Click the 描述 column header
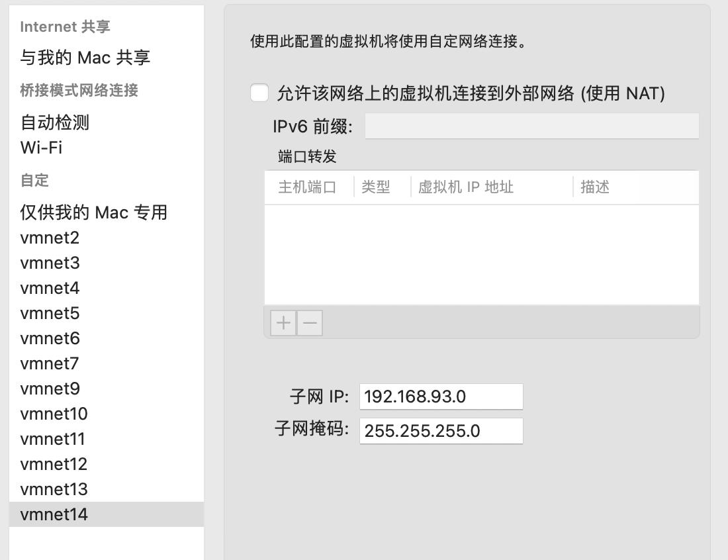Image resolution: width=728 pixels, height=560 pixels. pos(594,187)
